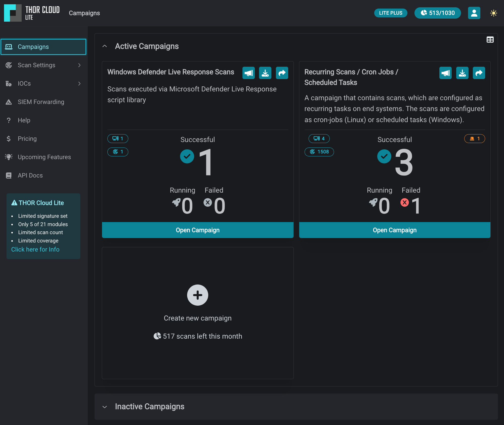Image resolution: width=504 pixels, height=425 pixels.
Task: Click the LITE PLUS plan badge
Action: (x=391, y=13)
